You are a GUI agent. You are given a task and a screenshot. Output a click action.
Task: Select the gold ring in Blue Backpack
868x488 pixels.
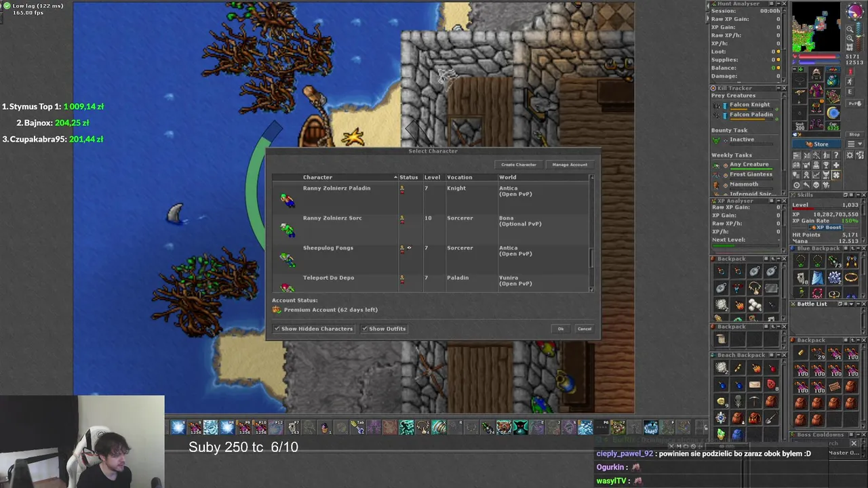coord(851,278)
